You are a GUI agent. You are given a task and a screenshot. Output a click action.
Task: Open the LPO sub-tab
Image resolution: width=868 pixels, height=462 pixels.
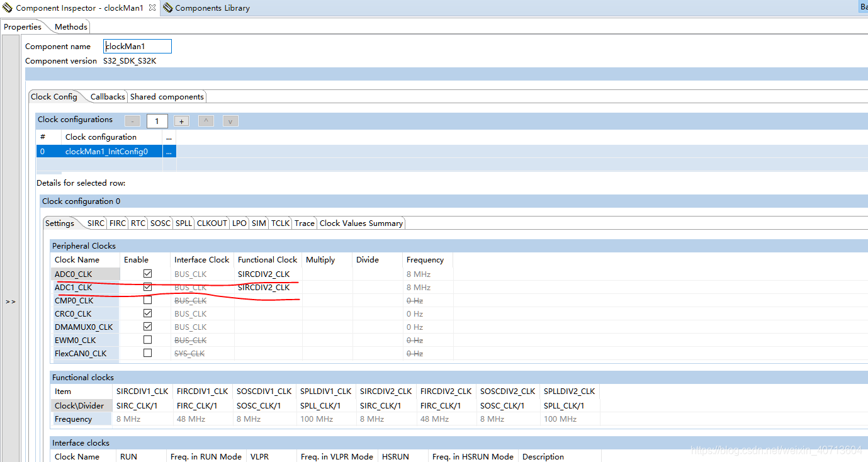pyautogui.click(x=239, y=223)
